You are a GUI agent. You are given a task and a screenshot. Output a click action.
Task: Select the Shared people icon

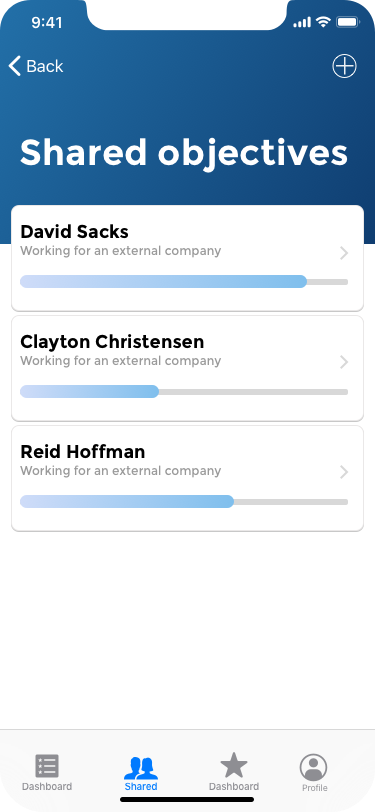click(141, 768)
